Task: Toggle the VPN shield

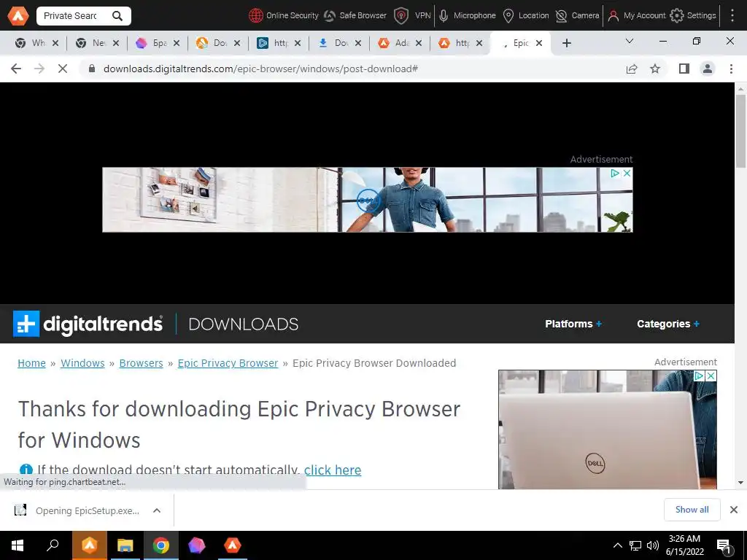Action: [x=401, y=16]
